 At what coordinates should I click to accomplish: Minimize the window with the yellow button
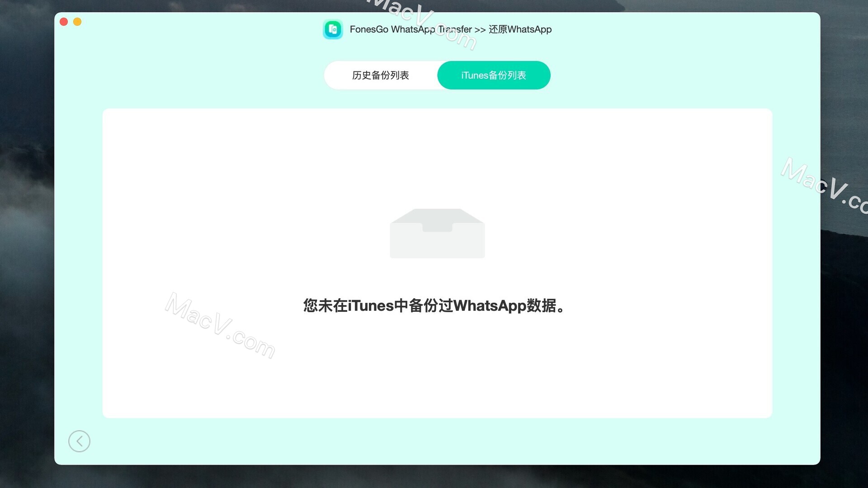pos(77,22)
